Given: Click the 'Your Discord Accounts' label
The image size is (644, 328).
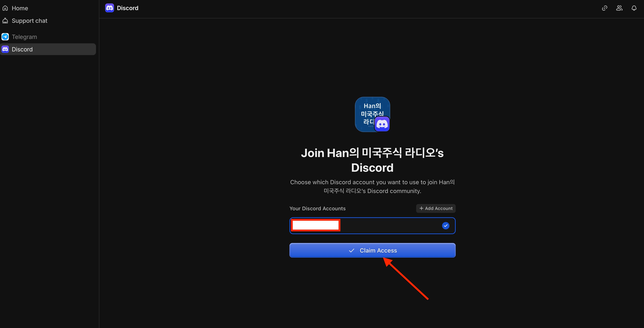Looking at the screenshot, I should click(x=318, y=208).
